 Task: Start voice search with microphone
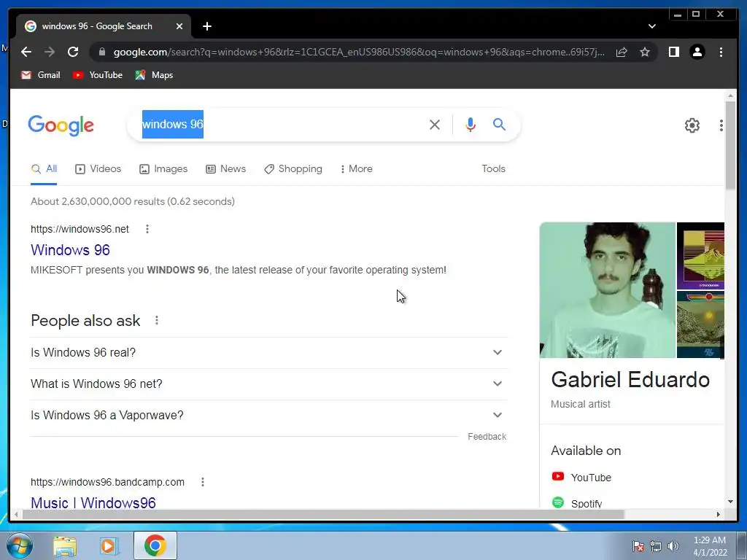pos(471,125)
